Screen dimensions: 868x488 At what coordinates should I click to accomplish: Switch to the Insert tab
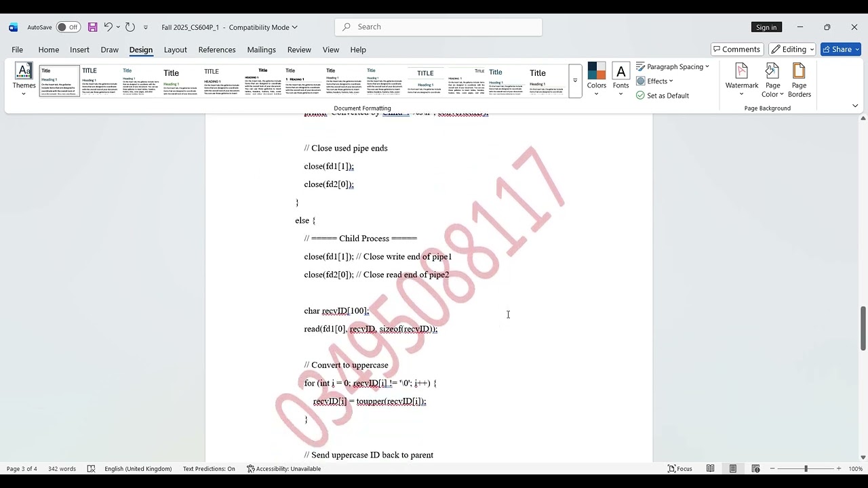pos(79,49)
